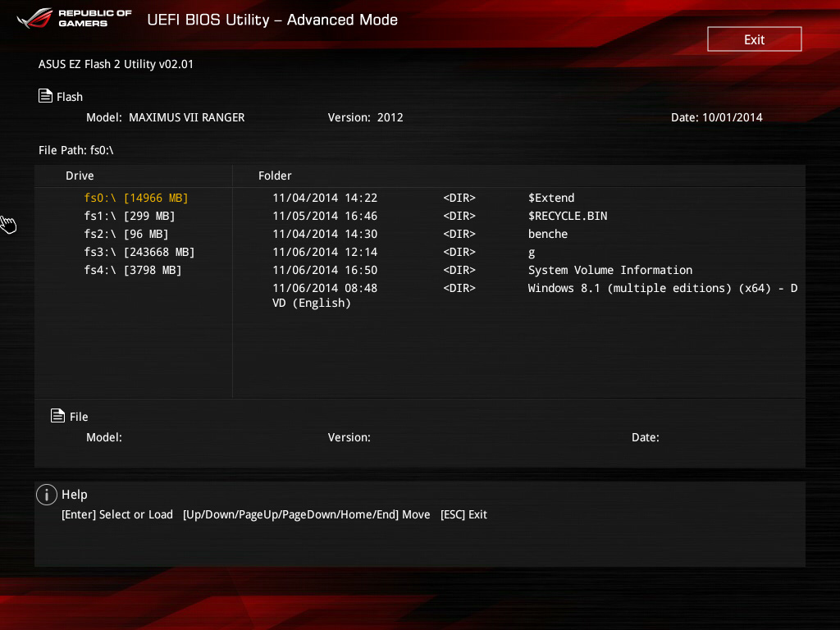Select drive fs2:\ [96 MB]
Screen dimensions: 840x630
[x=126, y=234]
